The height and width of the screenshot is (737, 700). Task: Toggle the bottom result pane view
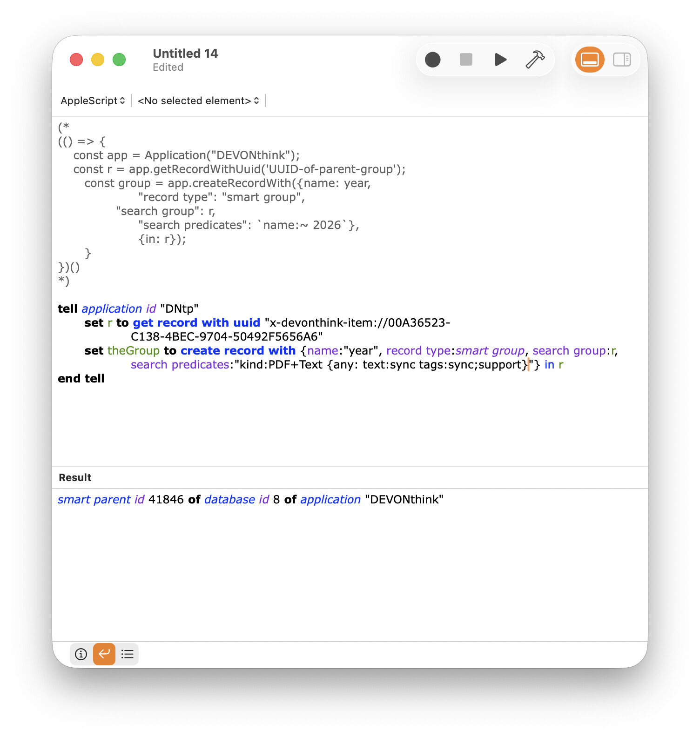[x=590, y=60]
